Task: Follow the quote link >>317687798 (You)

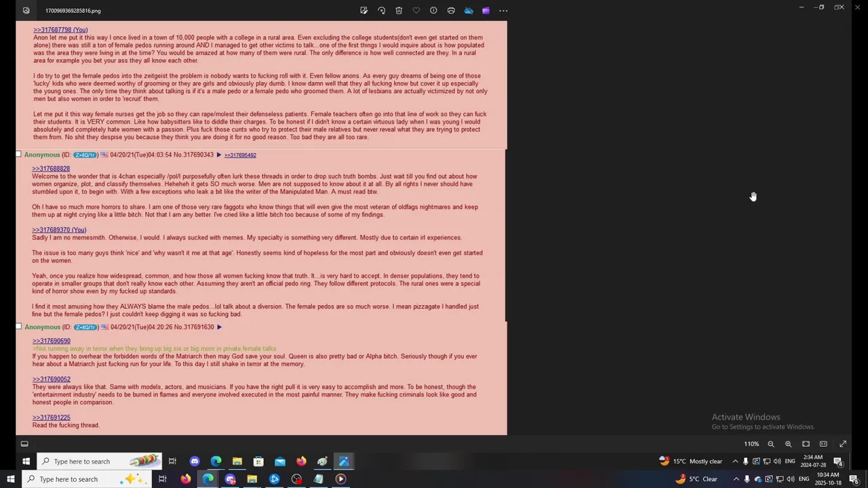Action: click(x=60, y=30)
